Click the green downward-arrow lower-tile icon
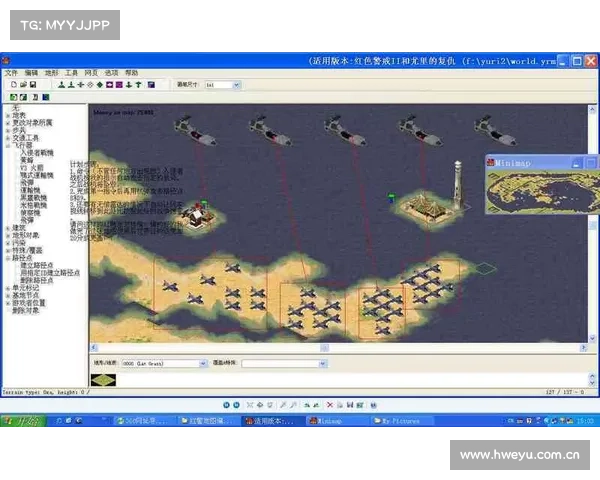This screenshot has width=600, height=480. [129, 85]
